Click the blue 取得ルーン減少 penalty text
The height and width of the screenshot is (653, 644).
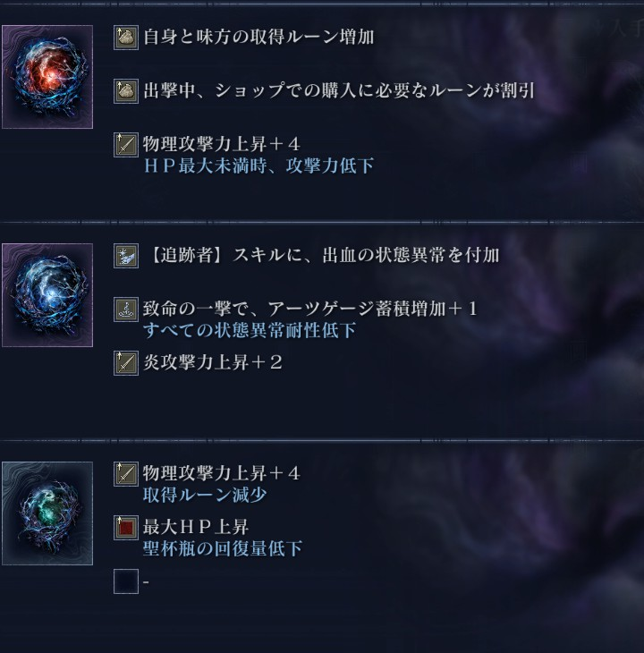pos(205,496)
